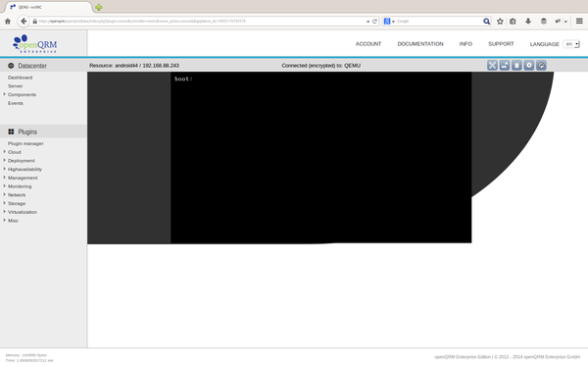Viewport: 588px width, 367px height.
Task: Open the noVNC clipboard button
Action: tap(516, 66)
